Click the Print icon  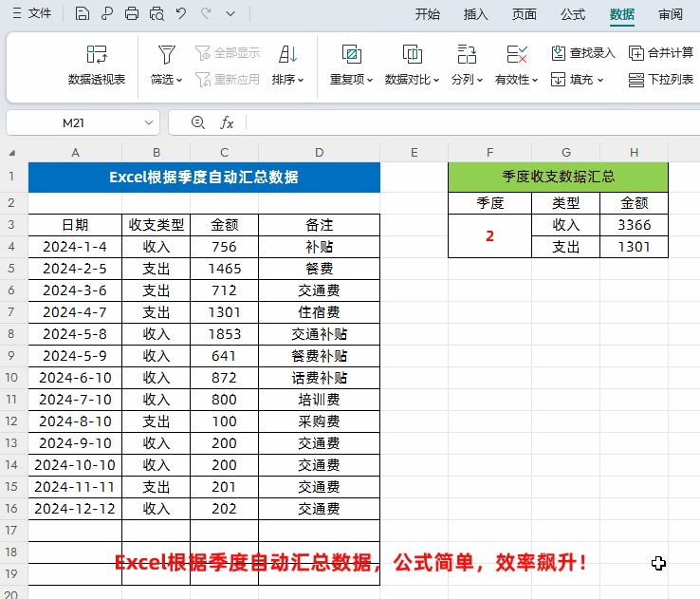[131, 13]
